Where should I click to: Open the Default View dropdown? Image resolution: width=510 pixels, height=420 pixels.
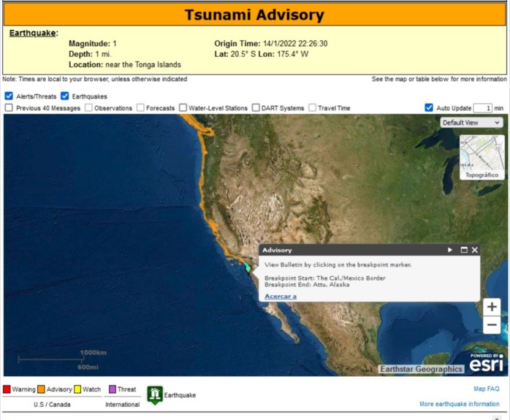pos(471,123)
